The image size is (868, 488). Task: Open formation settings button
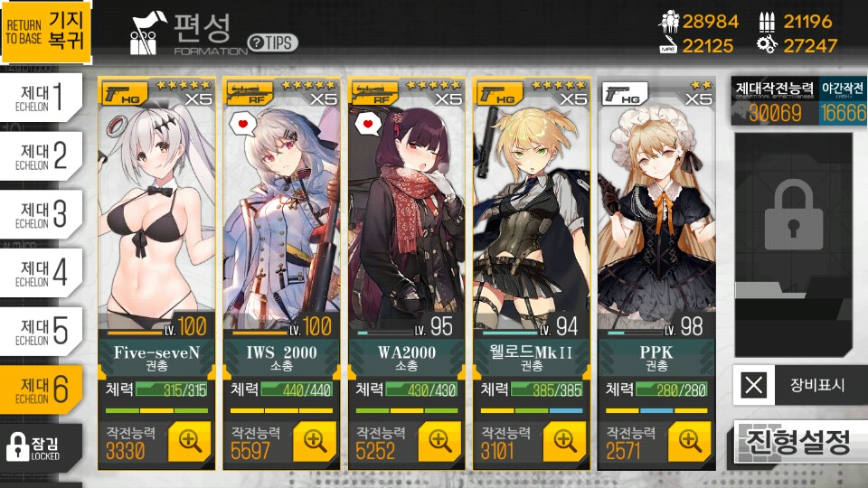799,442
